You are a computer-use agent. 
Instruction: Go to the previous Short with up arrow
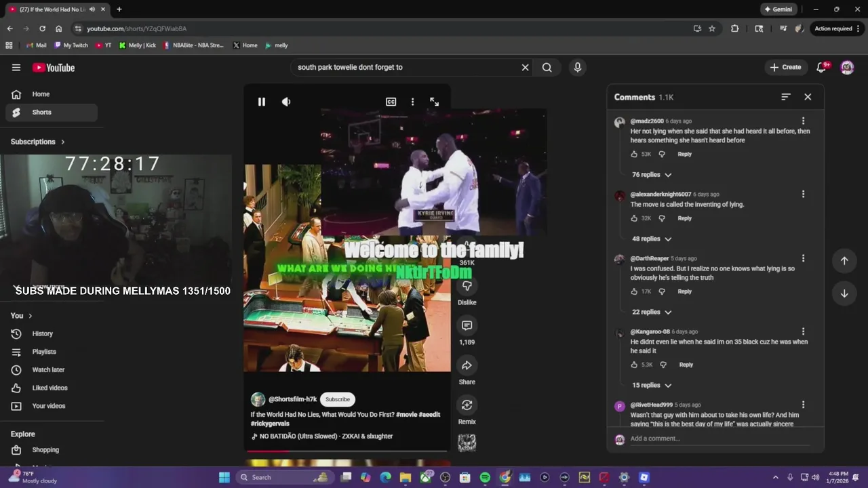[x=844, y=261]
